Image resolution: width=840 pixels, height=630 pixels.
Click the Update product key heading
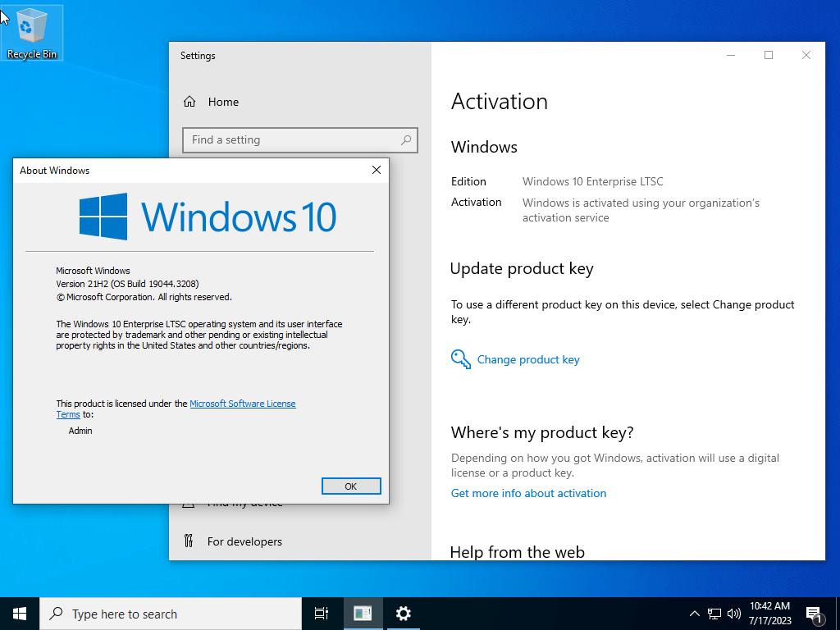522,269
